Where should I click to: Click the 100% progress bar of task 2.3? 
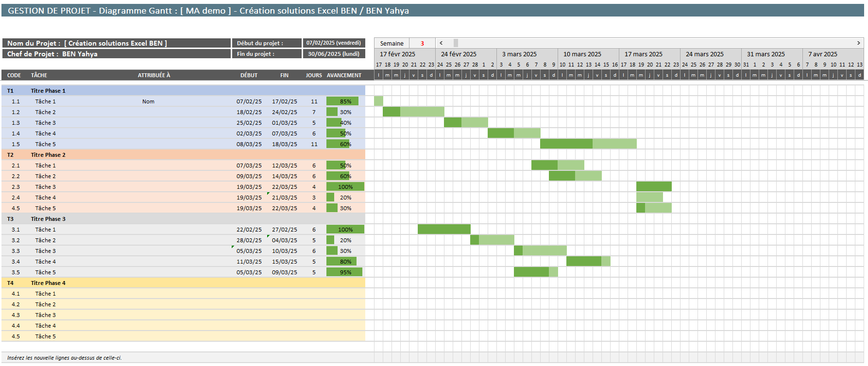click(345, 187)
